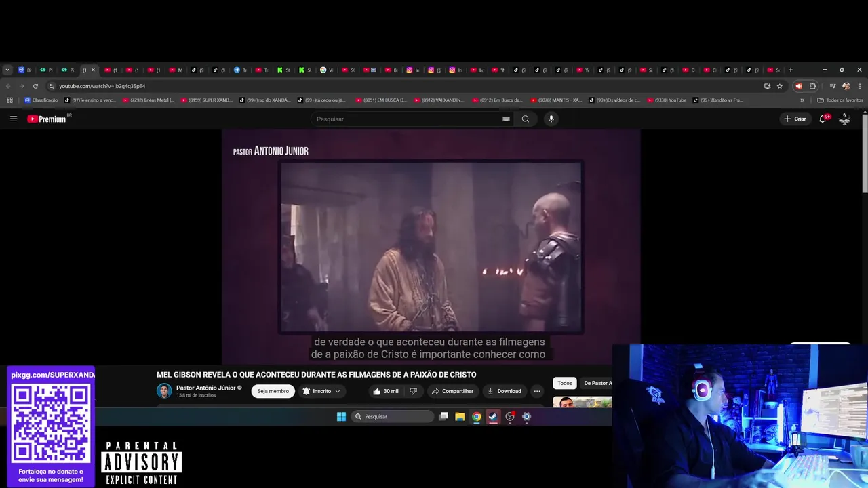Viewport: 868px width, 488px height.
Task: Open File Explorer from taskbar
Action: 460,416
